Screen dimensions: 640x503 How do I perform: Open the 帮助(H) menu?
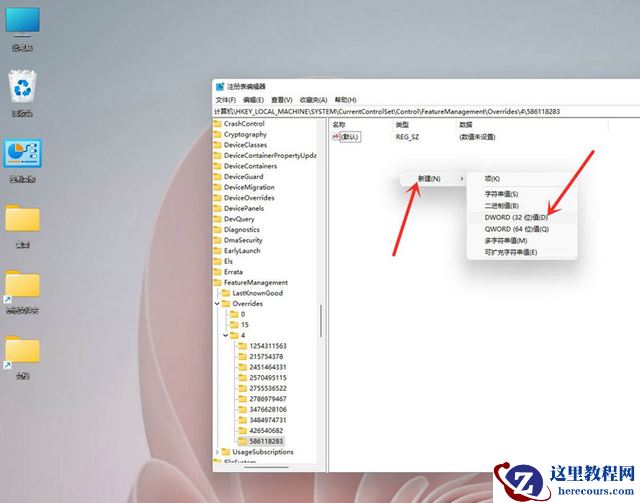click(346, 100)
